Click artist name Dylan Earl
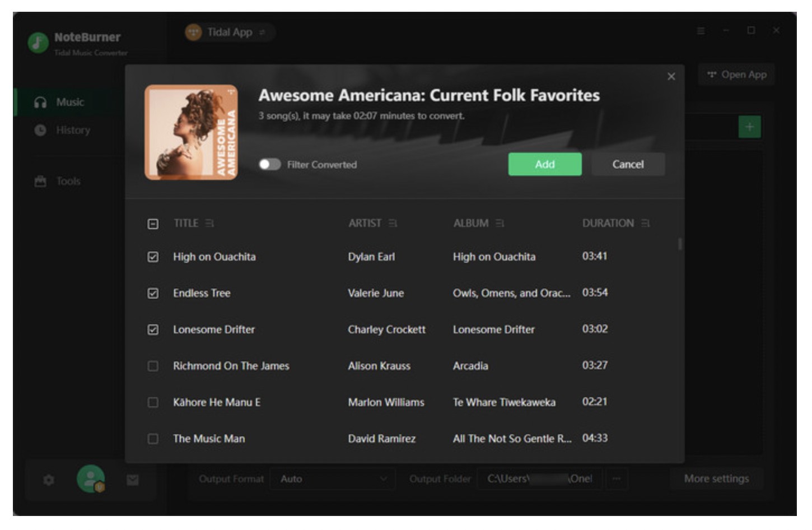812x530 pixels. [x=371, y=257]
